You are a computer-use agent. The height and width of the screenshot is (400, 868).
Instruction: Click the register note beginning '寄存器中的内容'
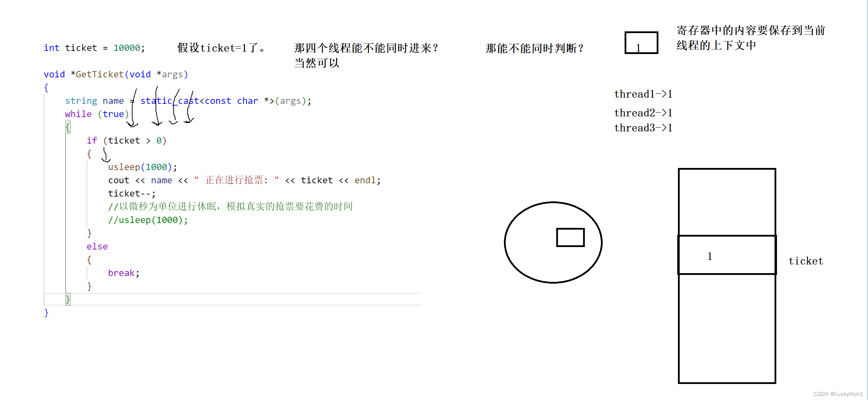[x=751, y=38]
